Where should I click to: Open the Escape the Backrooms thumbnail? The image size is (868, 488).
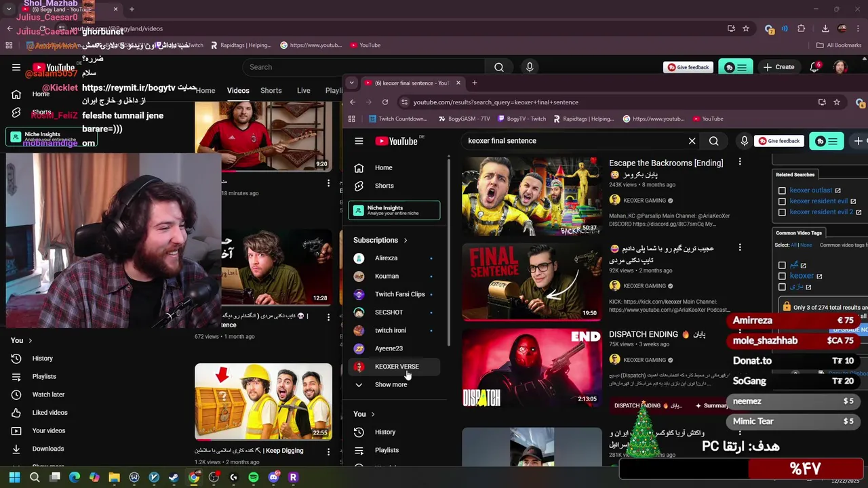[x=532, y=197]
